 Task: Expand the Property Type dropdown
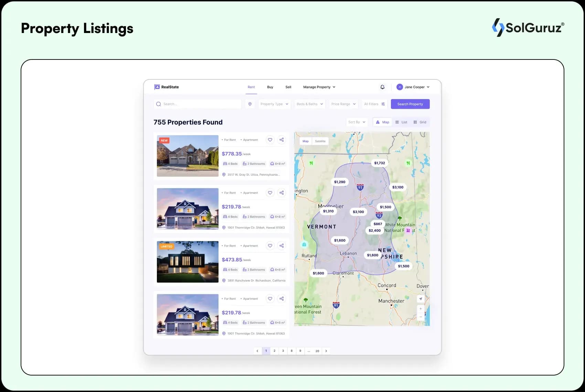pyautogui.click(x=274, y=104)
